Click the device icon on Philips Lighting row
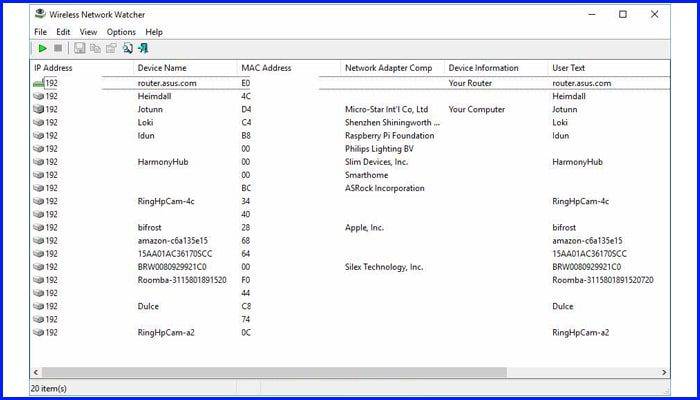Viewport: 700px width, 400px height. tap(38, 149)
